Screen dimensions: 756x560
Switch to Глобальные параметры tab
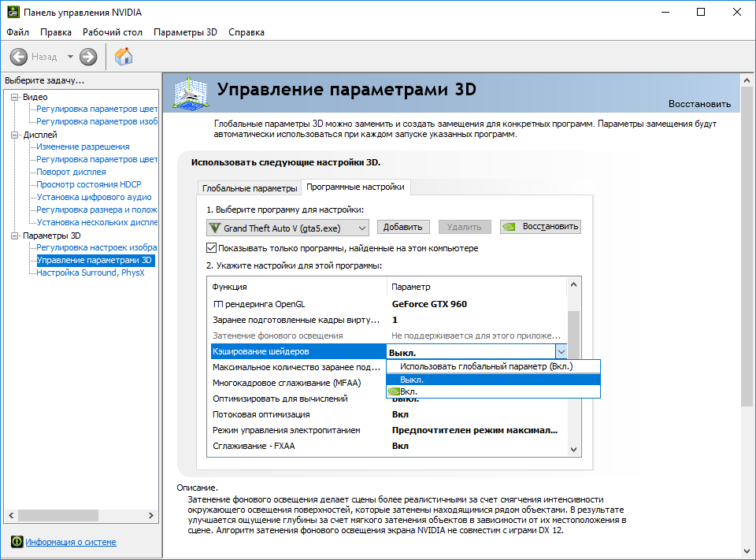point(250,188)
